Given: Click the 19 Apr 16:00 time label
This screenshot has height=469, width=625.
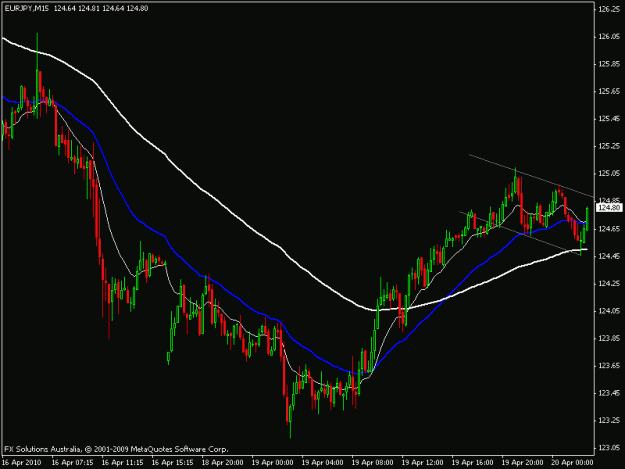Looking at the screenshot, I should point(473,463).
